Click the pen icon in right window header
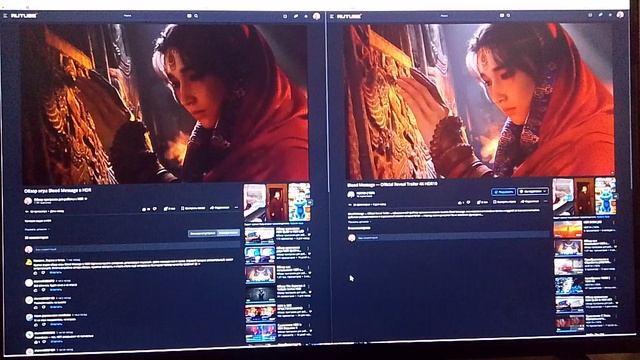This screenshot has height=360, width=640. click(x=600, y=15)
